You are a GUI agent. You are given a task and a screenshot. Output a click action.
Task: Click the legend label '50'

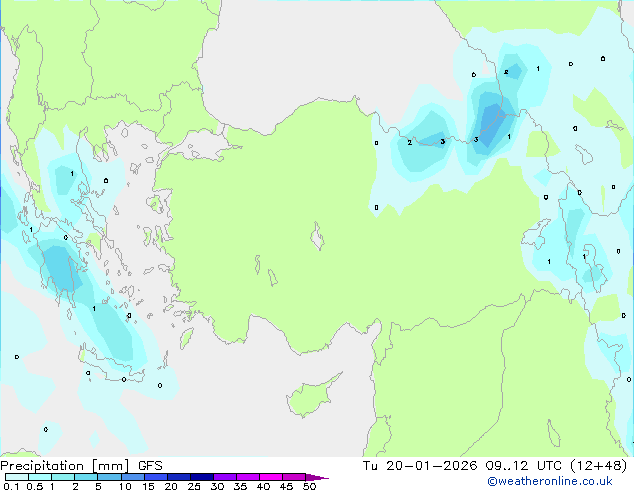[x=309, y=486]
